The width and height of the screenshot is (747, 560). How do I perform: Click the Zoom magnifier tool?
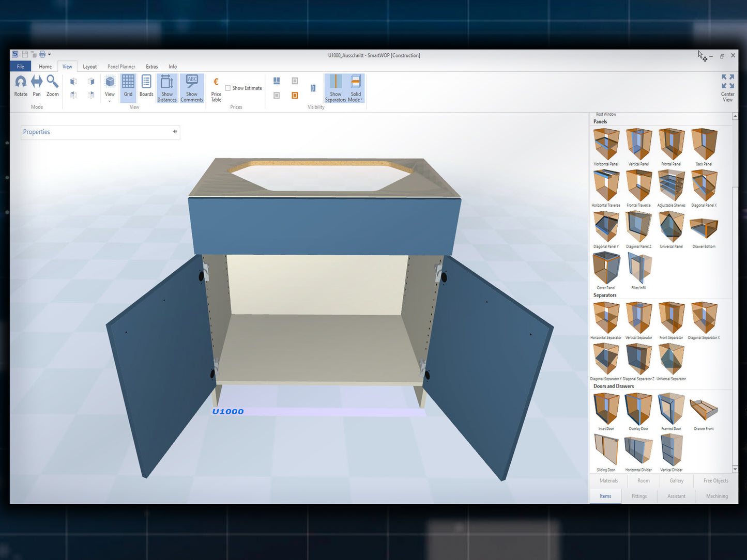pyautogui.click(x=52, y=86)
